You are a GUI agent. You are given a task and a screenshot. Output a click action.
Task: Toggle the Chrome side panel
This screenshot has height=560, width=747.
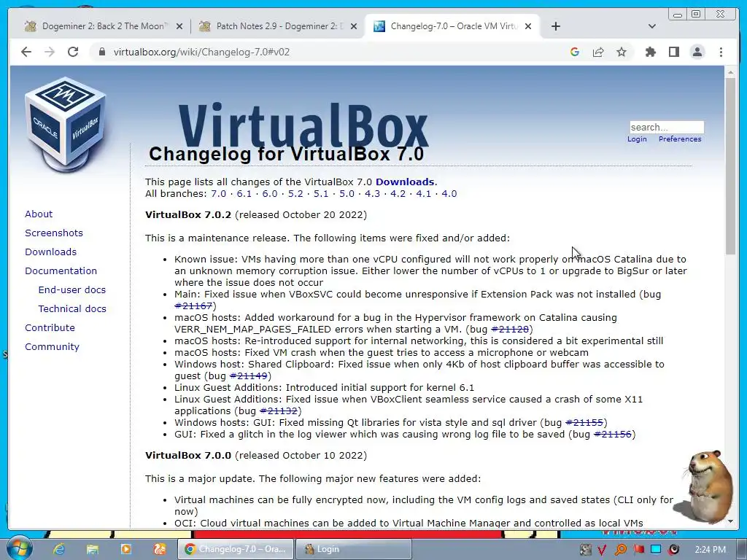tap(673, 52)
